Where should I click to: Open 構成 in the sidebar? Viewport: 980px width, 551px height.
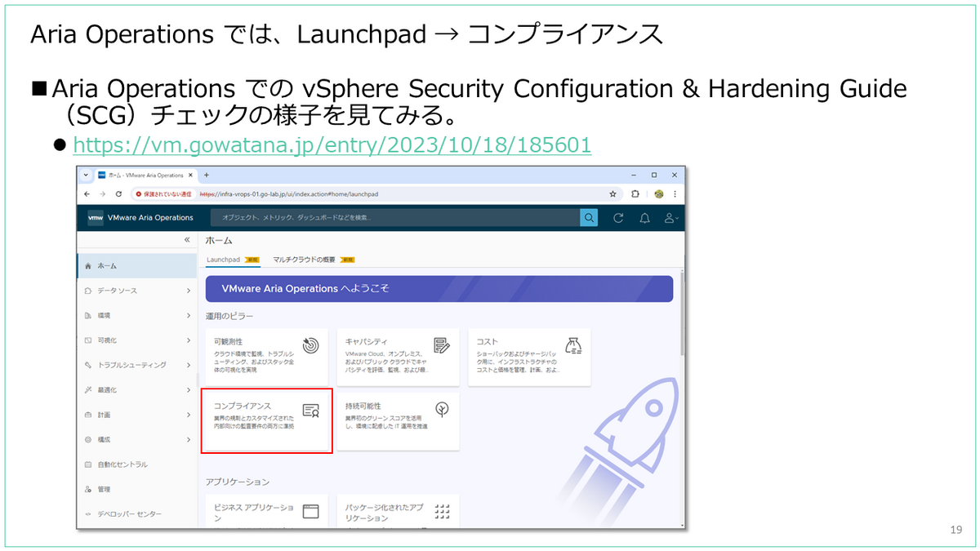coord(104,439)
